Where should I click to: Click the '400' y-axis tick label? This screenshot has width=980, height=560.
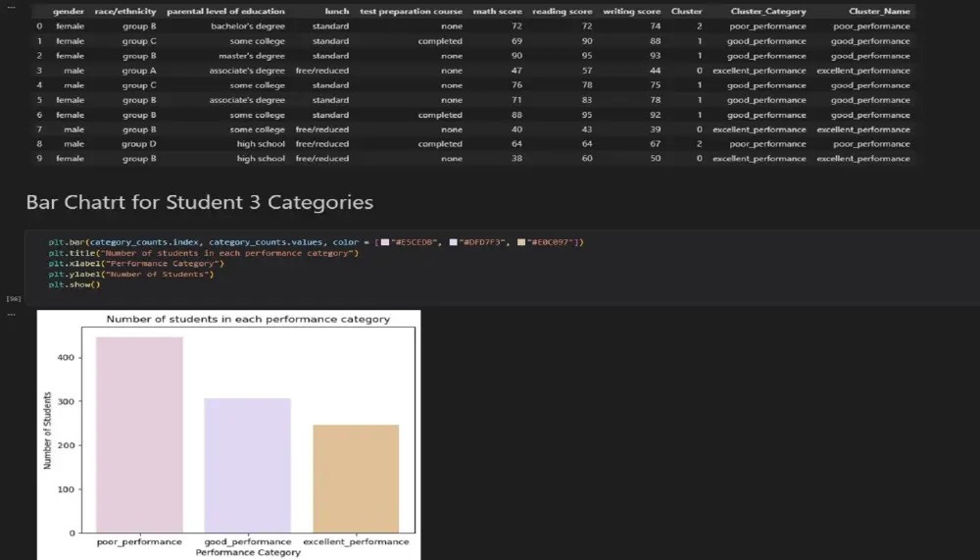[66, 358]
